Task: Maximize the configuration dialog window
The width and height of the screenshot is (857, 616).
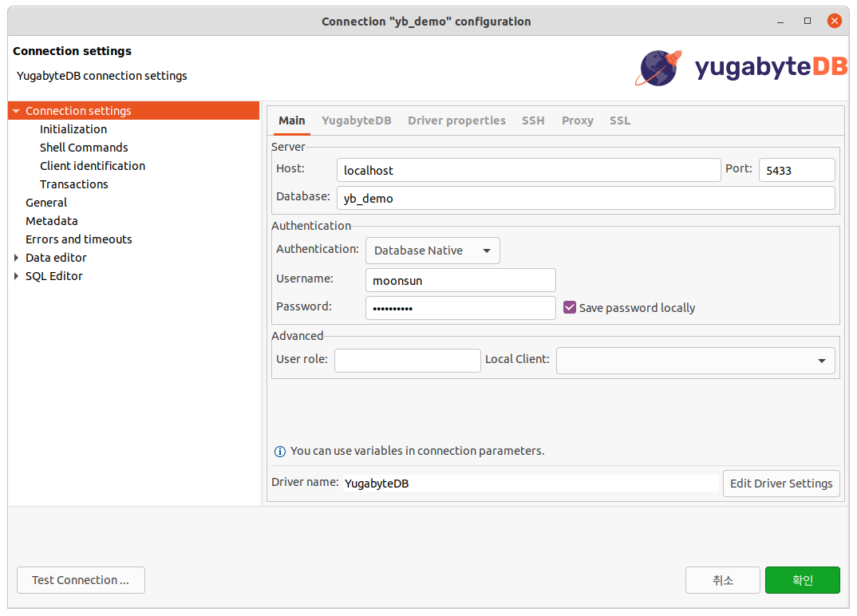Action: click(x=808, y=21)
